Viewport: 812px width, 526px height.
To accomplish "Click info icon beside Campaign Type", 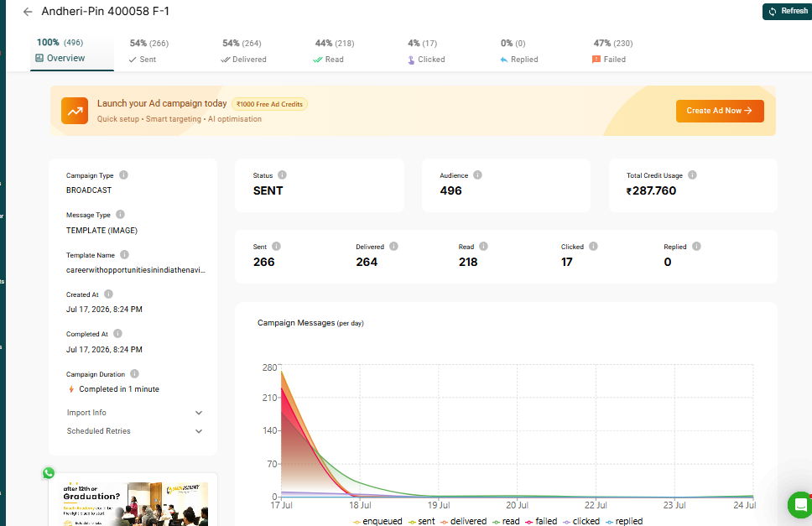I will [x=124, y=175].
